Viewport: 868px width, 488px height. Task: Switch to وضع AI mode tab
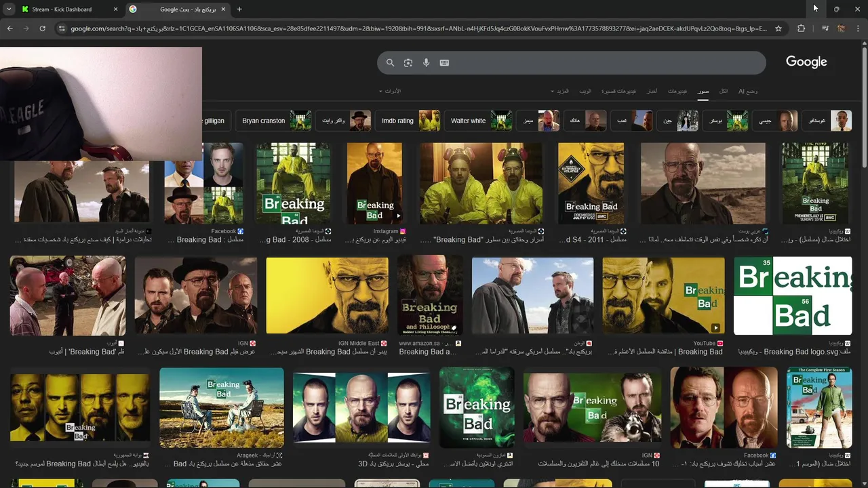748,91
